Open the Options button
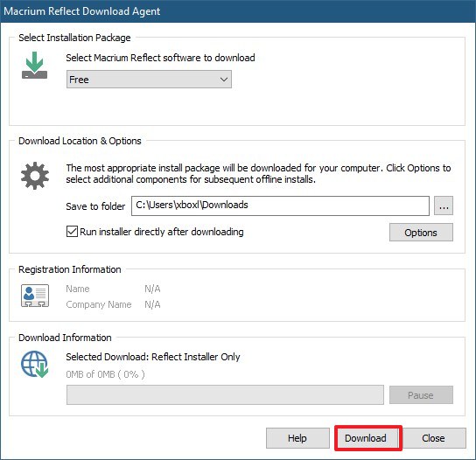Viewport: 476px width, 460px height. (x=421, y=233)
